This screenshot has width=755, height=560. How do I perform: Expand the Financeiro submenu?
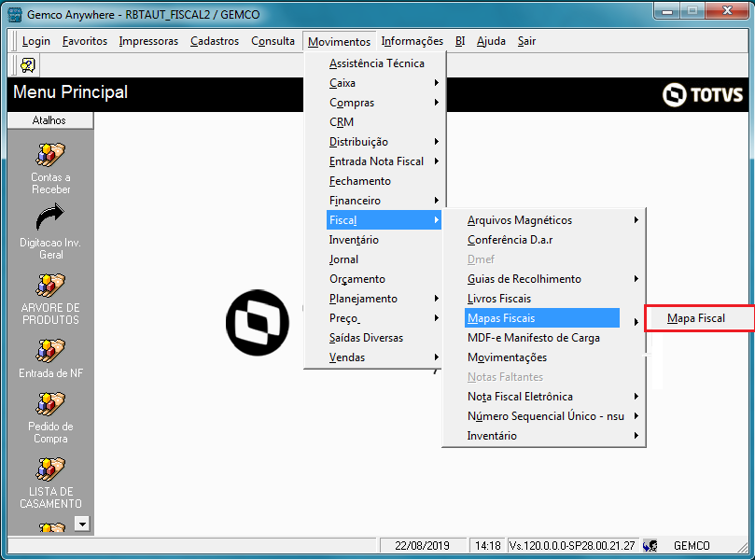(x=384, y=201)
